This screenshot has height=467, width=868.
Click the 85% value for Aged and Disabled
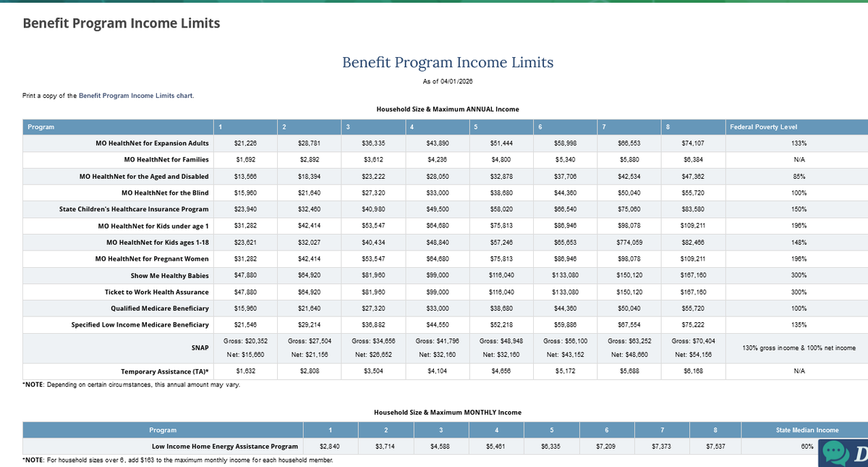(x=799, y=176)
